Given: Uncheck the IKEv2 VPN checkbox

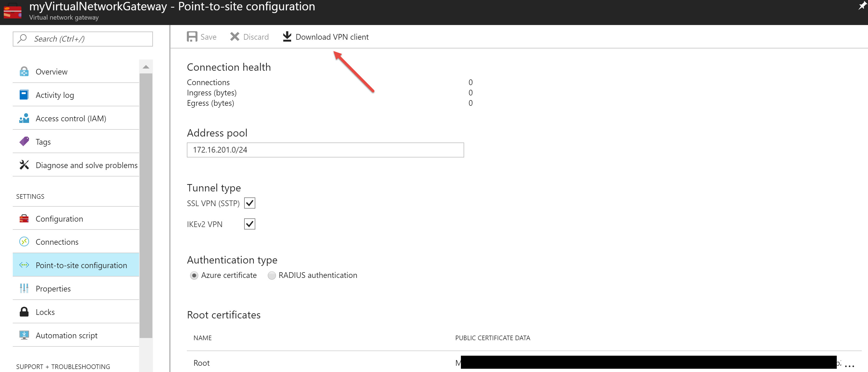Looking at the screenshot, I should coord(249,224).
